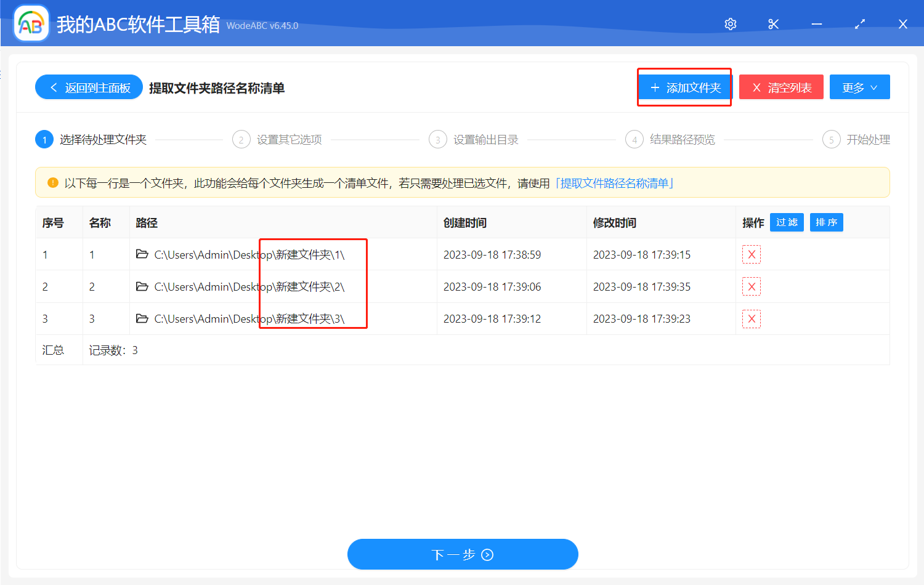
Task: Clear the list via 清空列表
Action: 781,87
